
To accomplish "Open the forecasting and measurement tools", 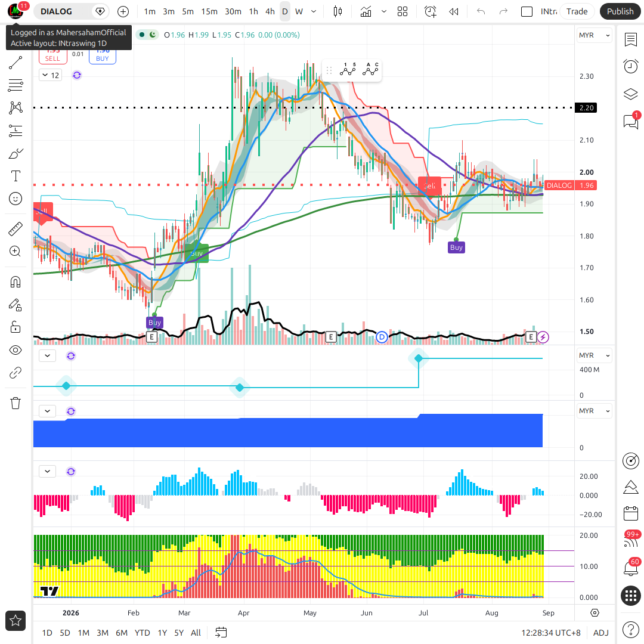I will 16,131.
